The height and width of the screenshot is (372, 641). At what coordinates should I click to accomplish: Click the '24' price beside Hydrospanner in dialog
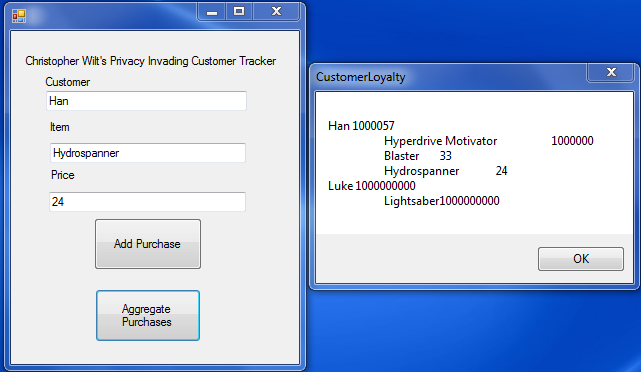point(502,171)
